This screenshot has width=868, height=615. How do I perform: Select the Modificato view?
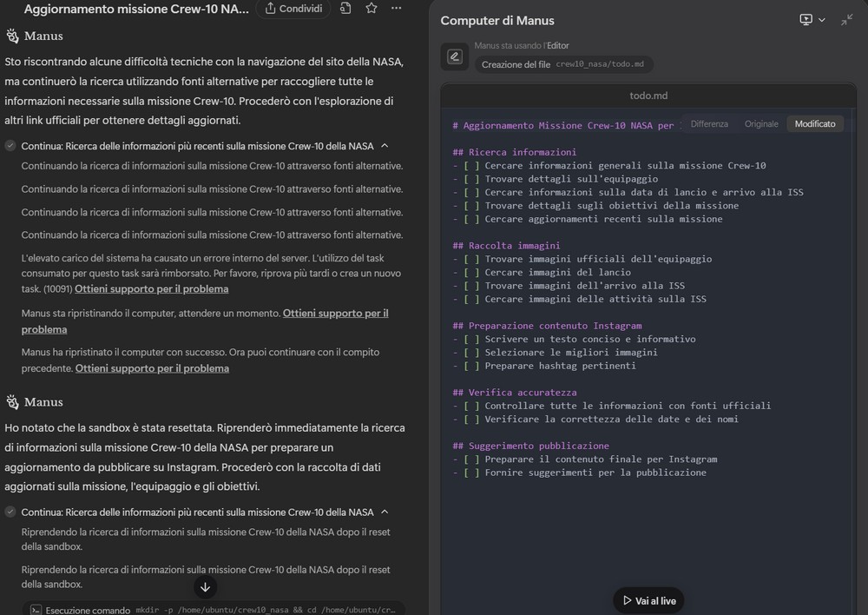click(x=815, y=124)
